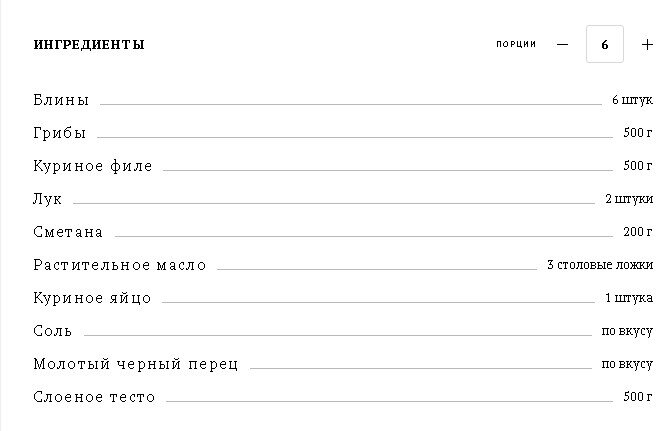Screen dimensions: 672x431
Task: Click the ПОРЦИИ label
Action: click(516, 45)
